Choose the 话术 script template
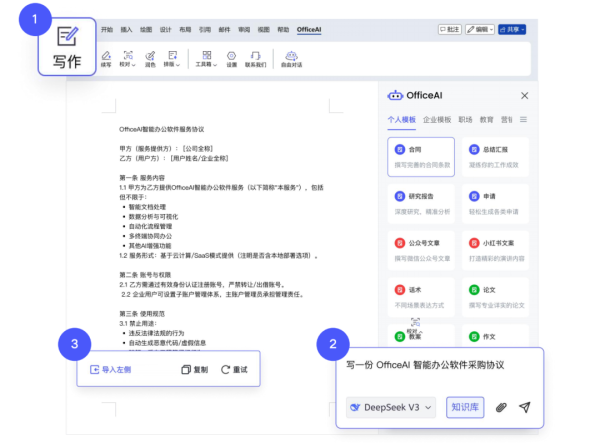 421,297
